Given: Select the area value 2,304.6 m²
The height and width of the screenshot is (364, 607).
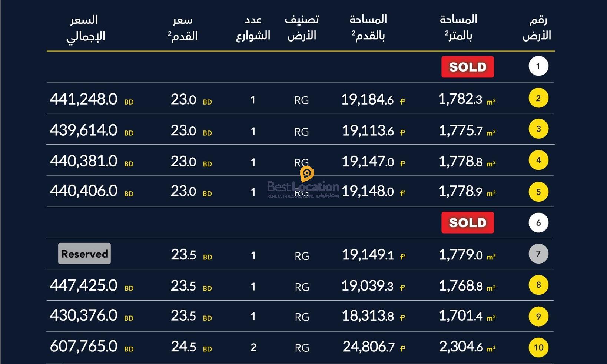Looking at the screenshot, I should (x=467, y=347).
